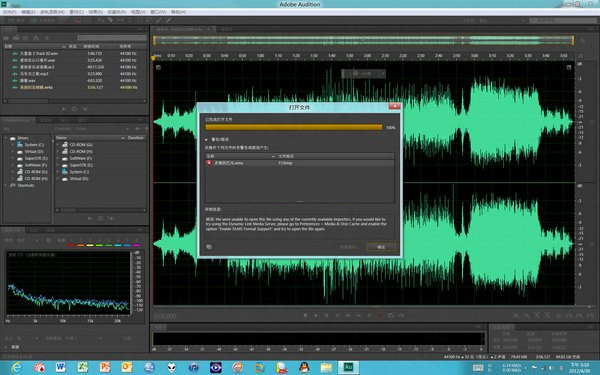Toggle loop preview icon under Files list
The height and width of the screenshot is (375, 600).
coord(74,109)
